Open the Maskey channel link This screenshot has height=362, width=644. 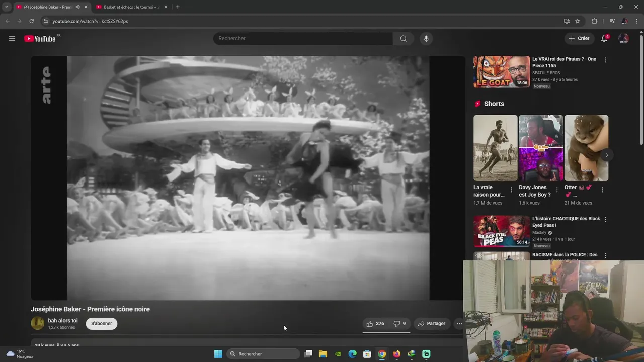pos(539,233)
